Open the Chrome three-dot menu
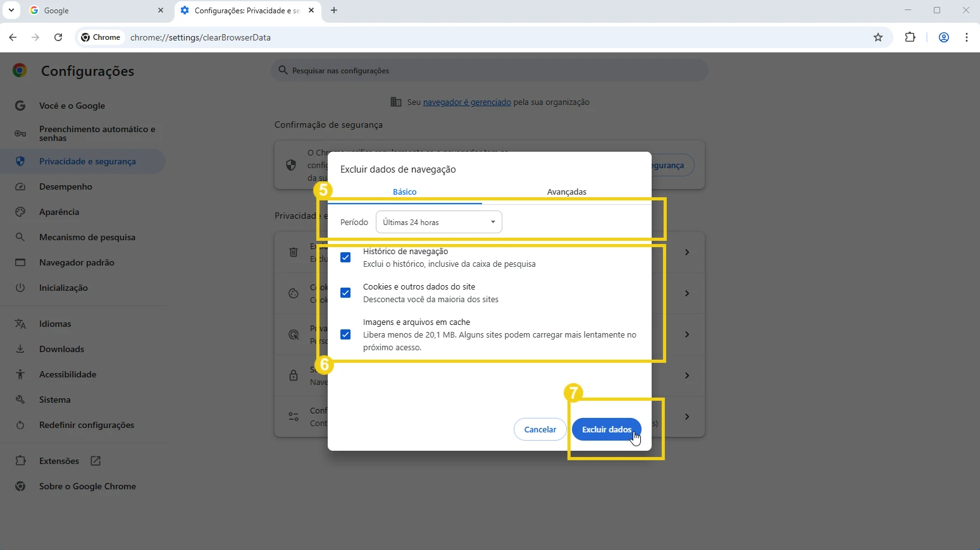980x550 pixels. (x=967, y=37)
